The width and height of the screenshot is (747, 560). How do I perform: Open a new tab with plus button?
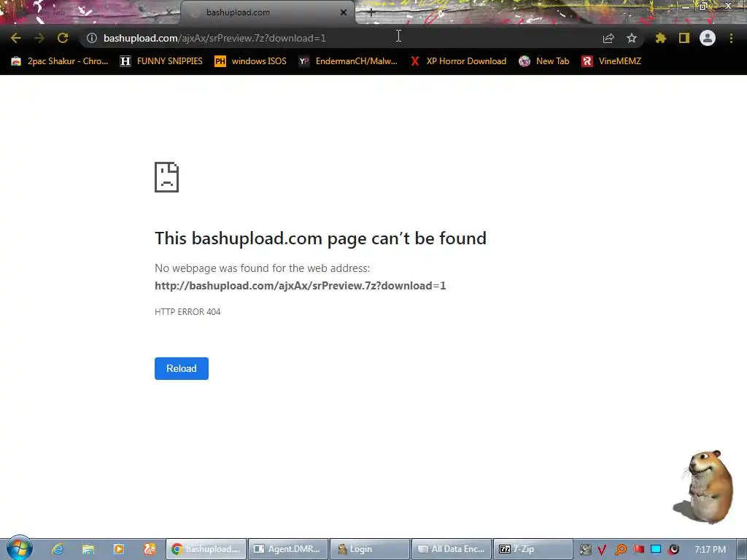pos(371,13)
